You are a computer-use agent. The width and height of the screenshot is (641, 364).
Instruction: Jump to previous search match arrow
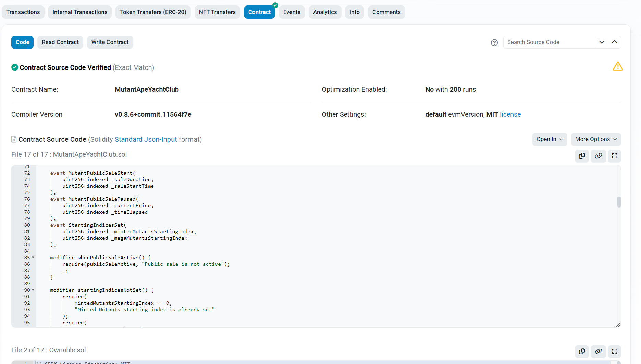pyautogui.click(x=615, y=42)
